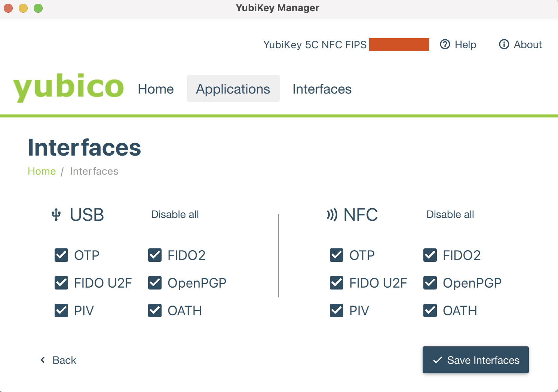
Task: Click Disable all for NFC
Action: 450,214
